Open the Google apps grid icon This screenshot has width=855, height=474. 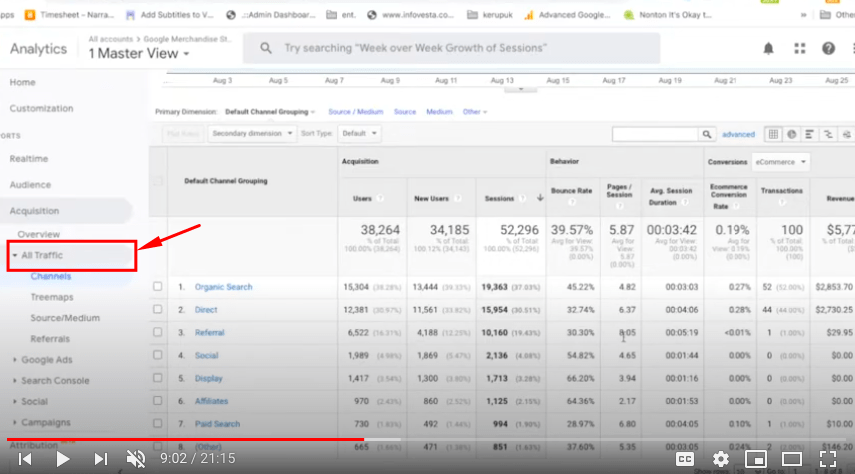click(799, 48)
